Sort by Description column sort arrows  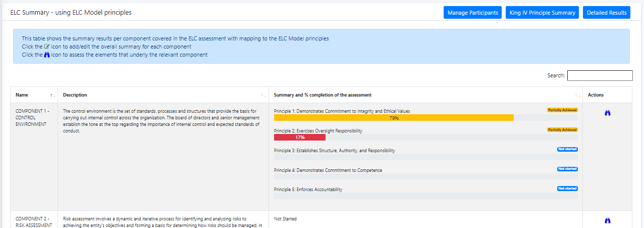(x=263, y=95)
